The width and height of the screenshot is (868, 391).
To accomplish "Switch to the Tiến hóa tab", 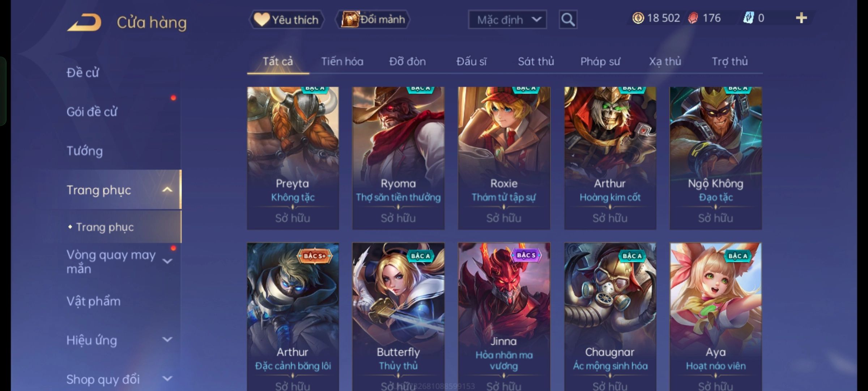I will click(x=342, y=62).
